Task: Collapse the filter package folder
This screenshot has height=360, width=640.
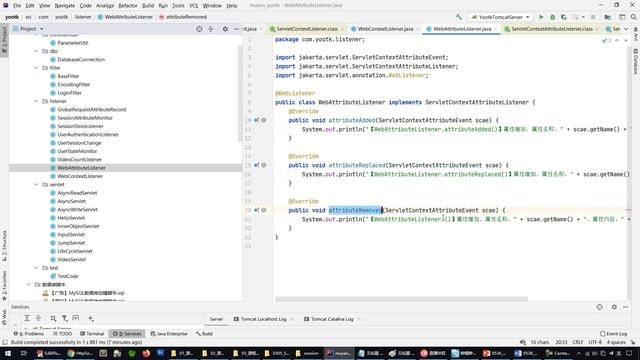Action: pos(36,68)
